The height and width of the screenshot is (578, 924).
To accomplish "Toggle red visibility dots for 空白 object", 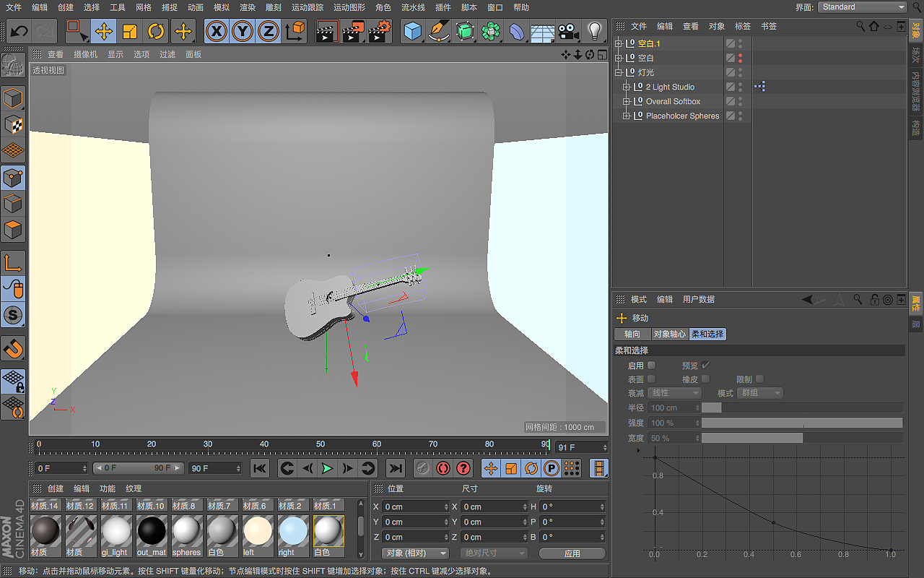I will click(740, 58).
